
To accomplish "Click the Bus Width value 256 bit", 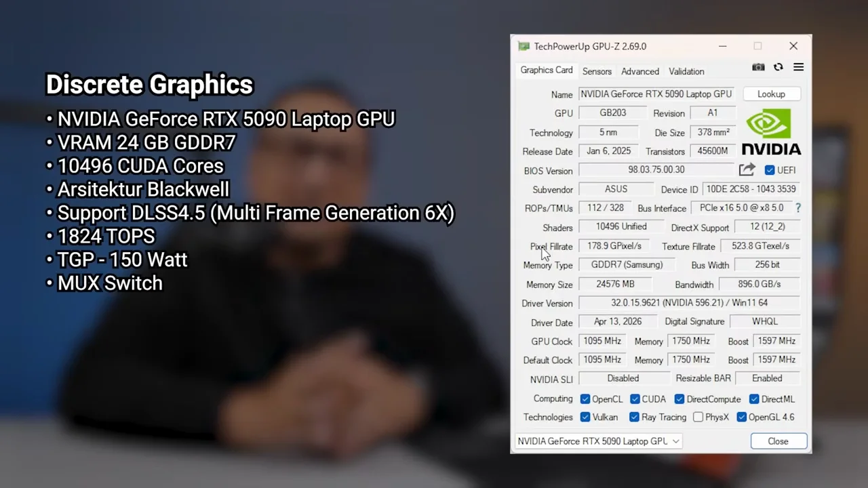I will (x=767, y=265).
